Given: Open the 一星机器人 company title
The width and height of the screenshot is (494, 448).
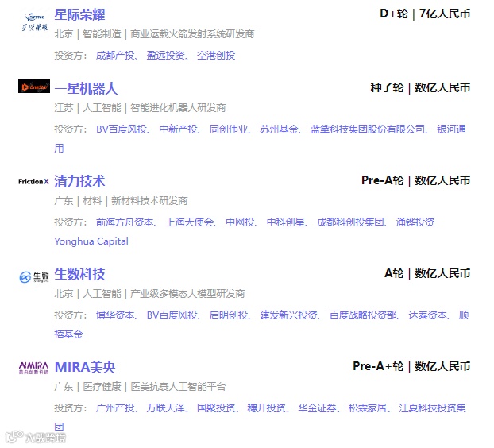Looking at the screenshot, I should (x=86, y=88).
